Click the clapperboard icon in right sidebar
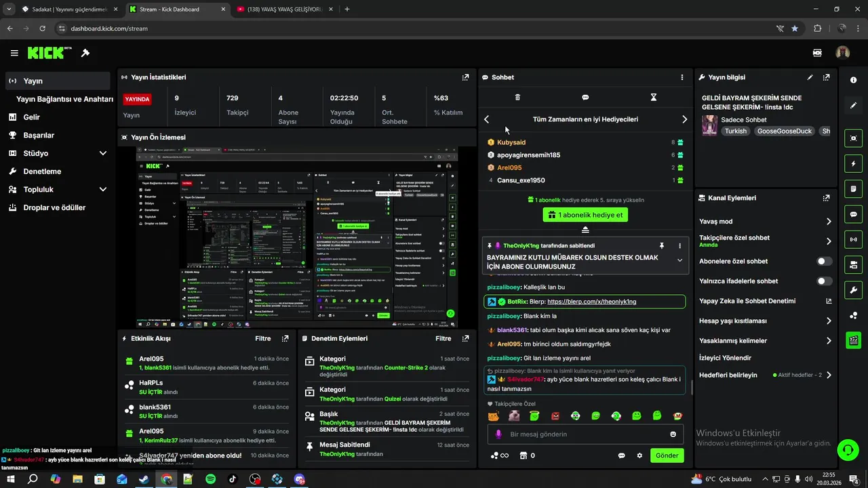The image size is (868, 488). (853, 340)
